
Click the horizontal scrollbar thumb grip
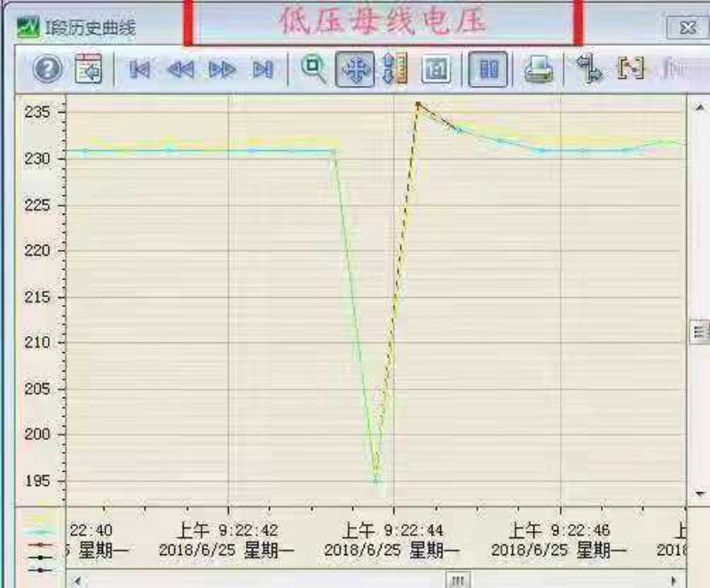[458, 580]
